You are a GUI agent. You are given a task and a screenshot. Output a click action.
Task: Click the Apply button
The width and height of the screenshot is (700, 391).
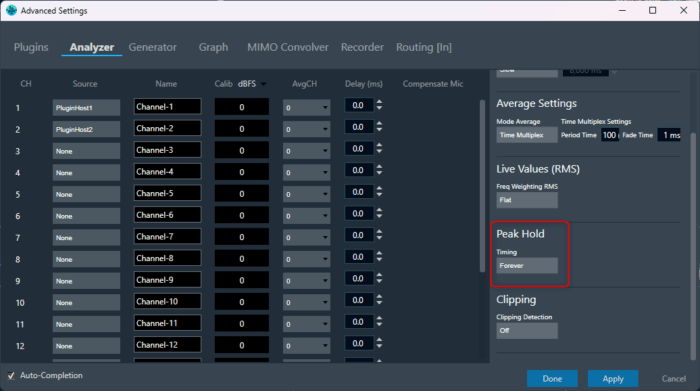[613, 379]
